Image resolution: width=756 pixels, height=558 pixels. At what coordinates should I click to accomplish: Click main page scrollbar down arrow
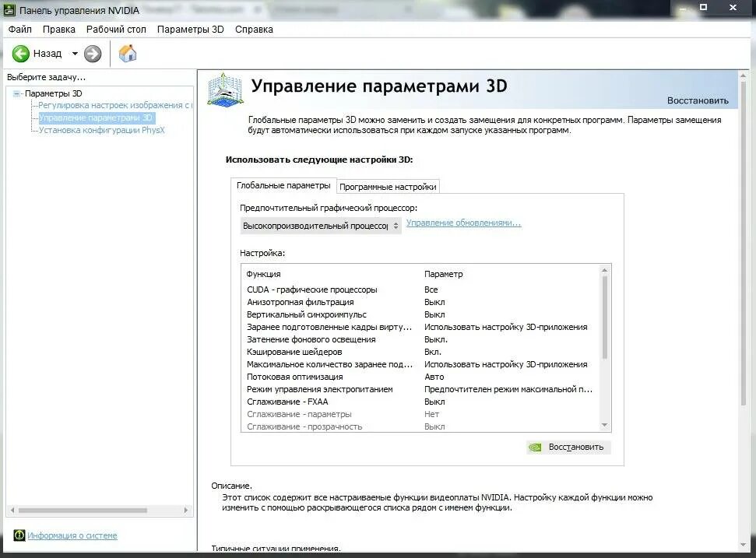point(743,545)
